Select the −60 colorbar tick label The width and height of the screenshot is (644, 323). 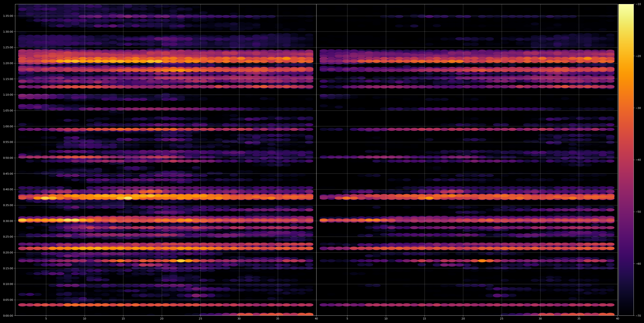coord(638,264)
